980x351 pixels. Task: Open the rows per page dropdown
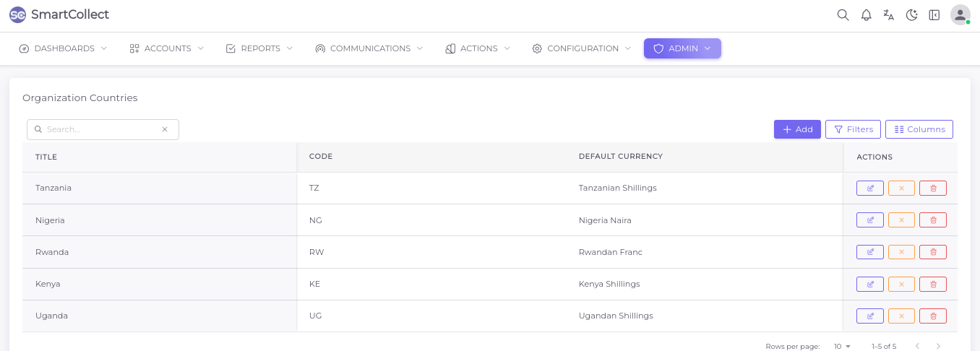842,347
